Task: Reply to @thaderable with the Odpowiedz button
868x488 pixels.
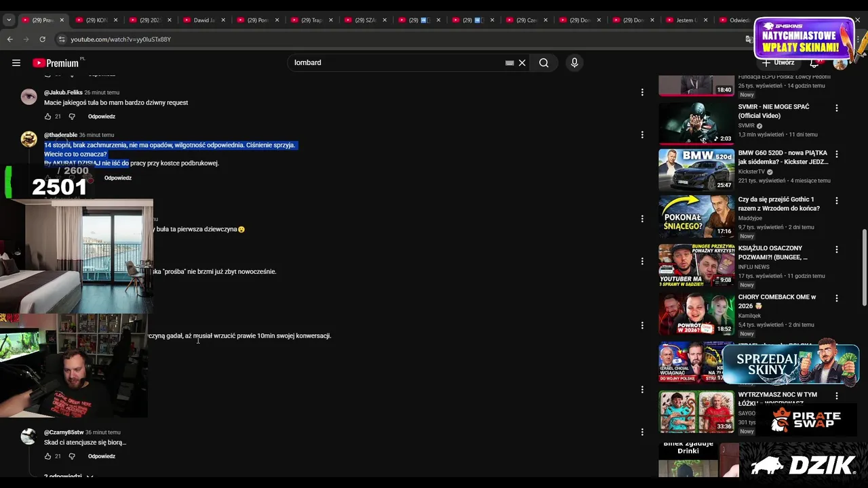Action: click(118, 178)
